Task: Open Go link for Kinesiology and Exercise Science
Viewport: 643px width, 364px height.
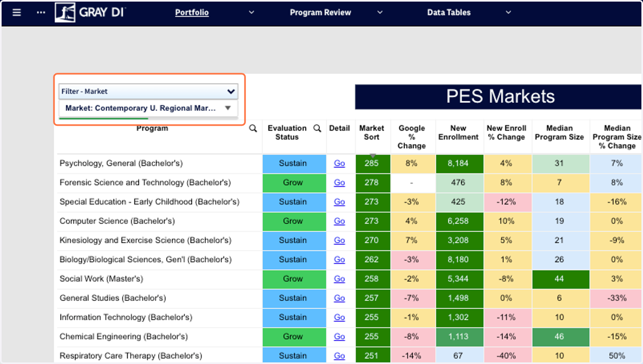Action: (339, 240)
